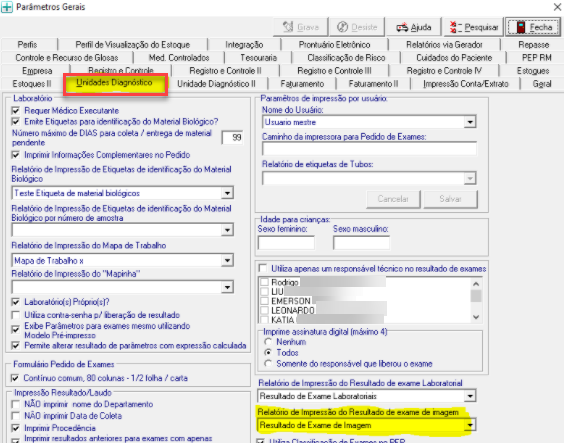Toggle Emite Etiquetas para Material Biológico checkbox
This screenshot has height=443, width=564.
[16, 122]
